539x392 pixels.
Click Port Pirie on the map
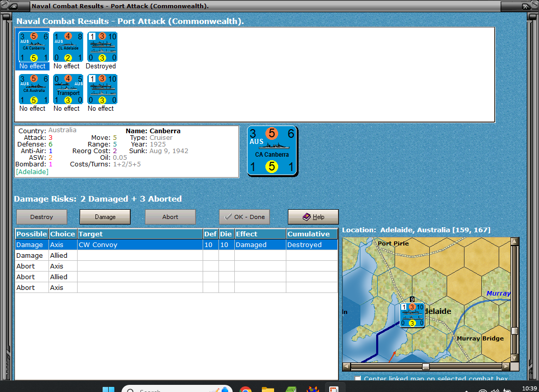pos(393,243)
